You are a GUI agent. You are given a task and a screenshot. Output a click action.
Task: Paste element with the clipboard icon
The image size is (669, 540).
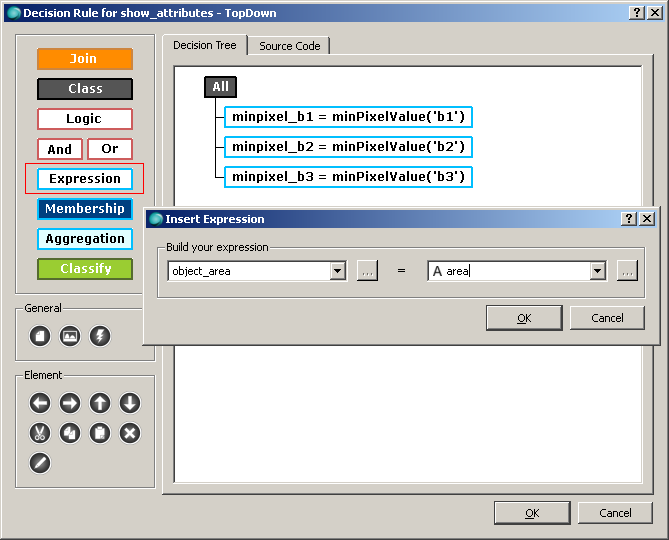100,433
